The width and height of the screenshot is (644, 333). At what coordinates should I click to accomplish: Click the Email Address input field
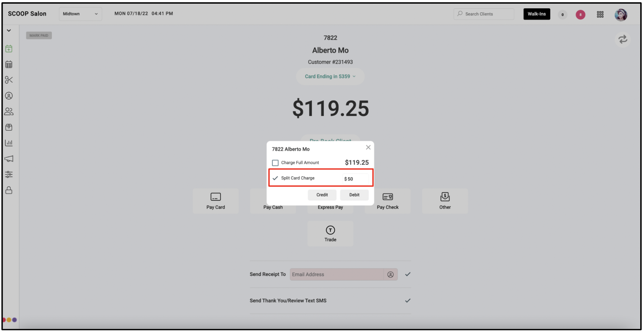point(337,274)
